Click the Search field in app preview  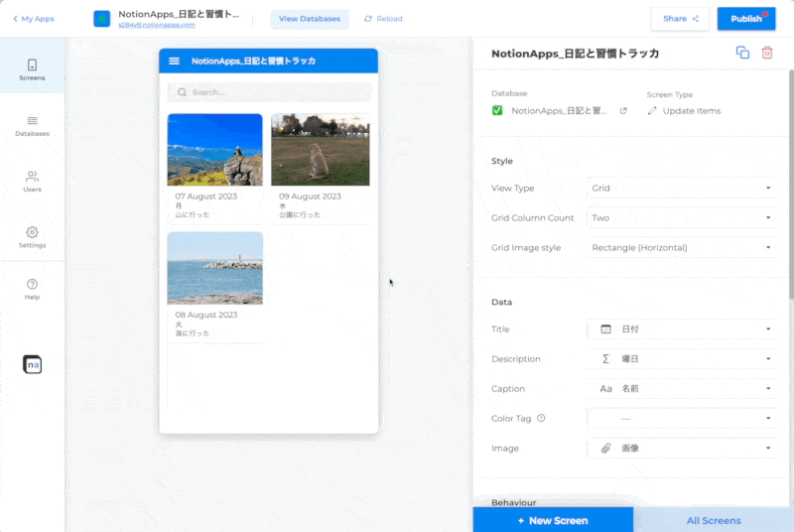tap(269, 92)
